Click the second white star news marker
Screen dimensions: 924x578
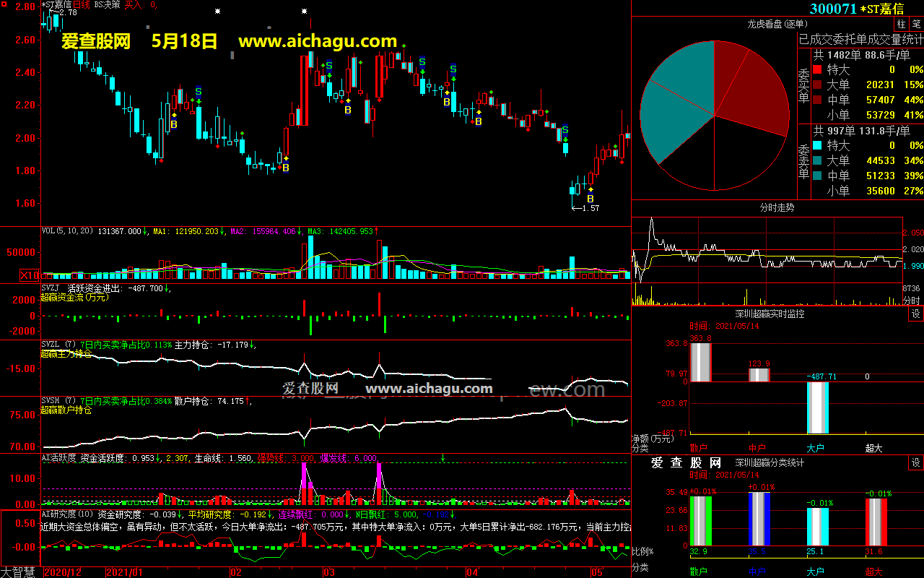pyautogui.click(x=305, y=12)
